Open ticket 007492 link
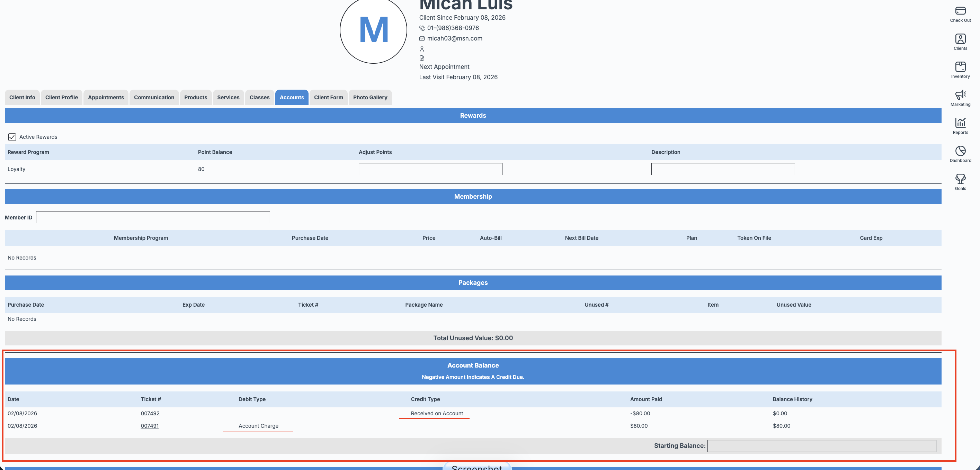This screenshot has width=980, height=470. 150,413
